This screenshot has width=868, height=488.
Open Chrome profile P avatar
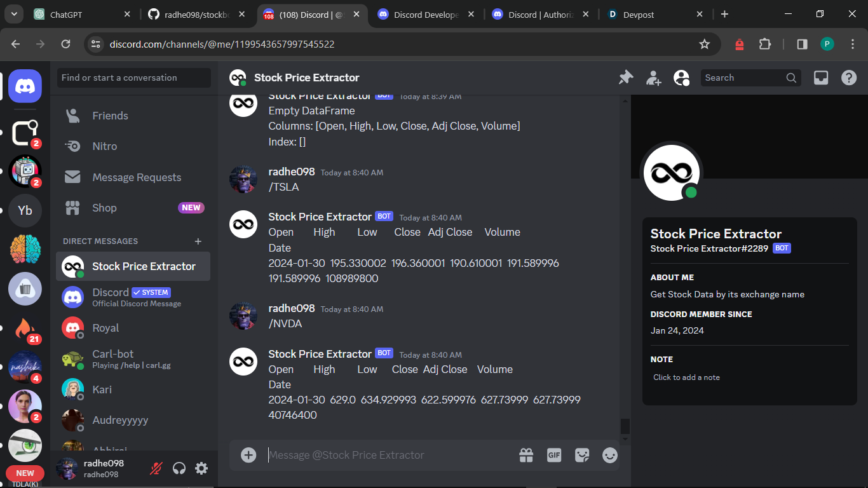[827, 44]
